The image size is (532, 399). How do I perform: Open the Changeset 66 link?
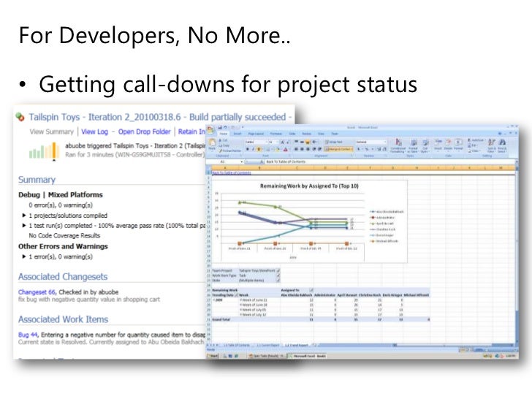(x=37, y=292)
